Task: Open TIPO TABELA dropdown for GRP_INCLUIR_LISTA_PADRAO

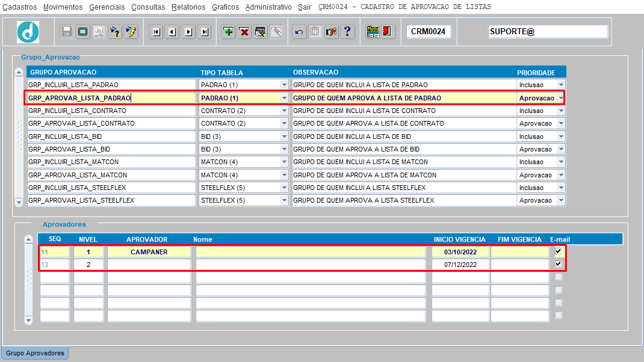Action: (x=284, y=85)
